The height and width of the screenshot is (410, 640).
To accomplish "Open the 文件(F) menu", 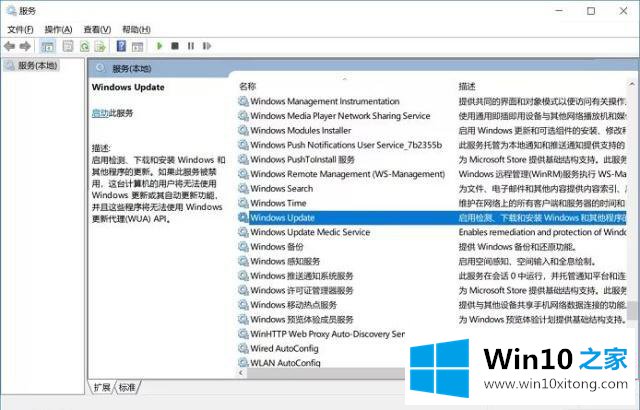I will pyautogui.click(x=20, y=29).
